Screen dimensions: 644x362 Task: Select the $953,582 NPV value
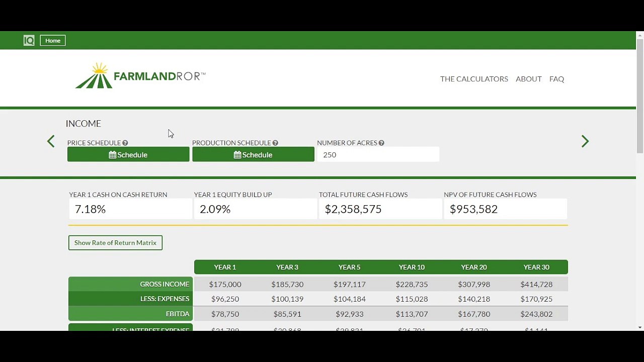click(473, 209)
